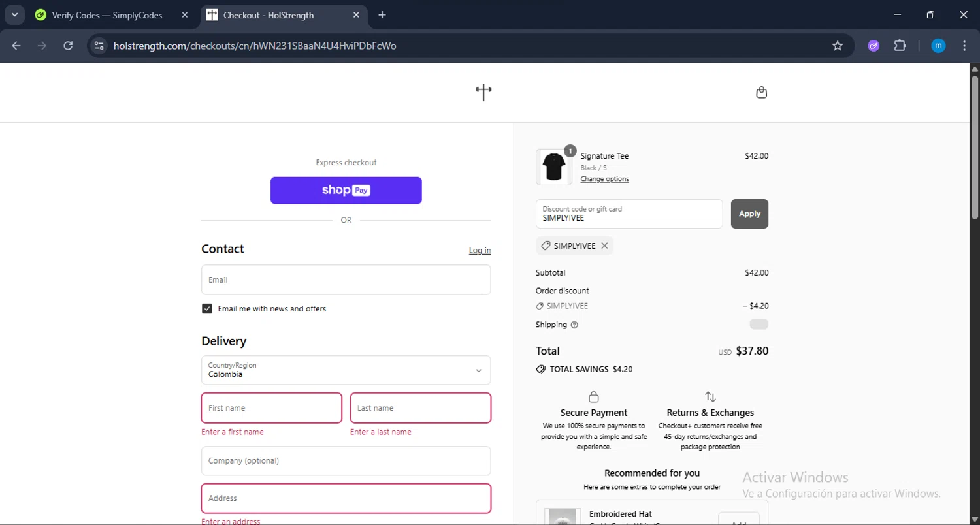Click the browser address bar URL

click(x=255, y=46)
